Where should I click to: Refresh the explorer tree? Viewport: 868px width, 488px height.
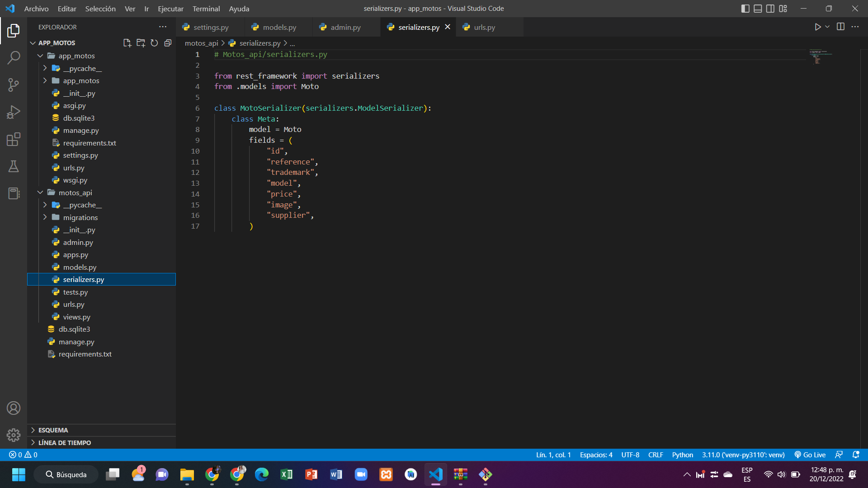point(154,43)
